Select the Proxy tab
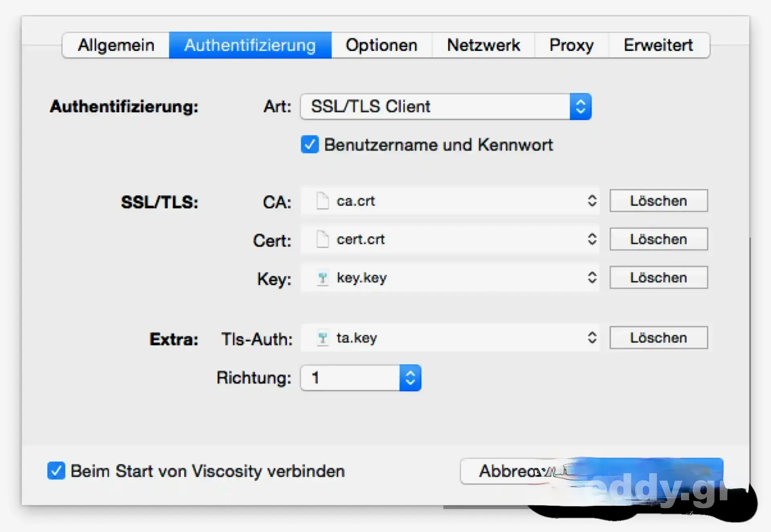Viewport: 771px width, 532px height. click(x=571, y=45)
